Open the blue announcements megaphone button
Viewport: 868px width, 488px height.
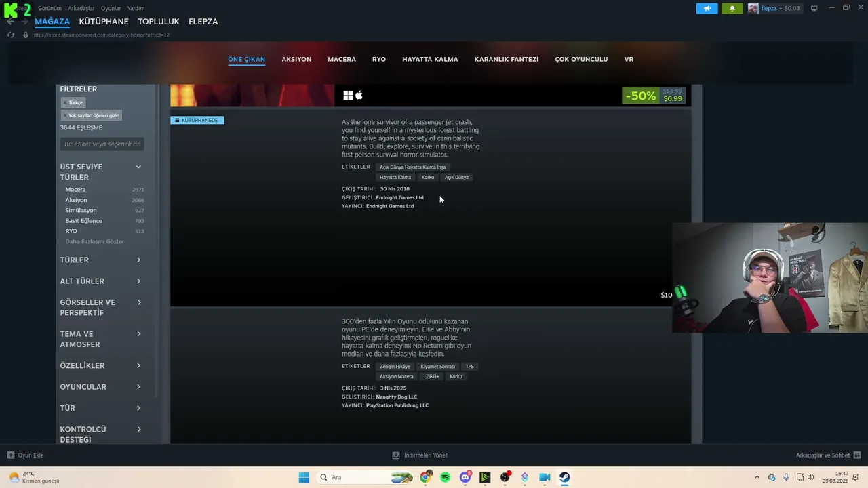(707, 9)
